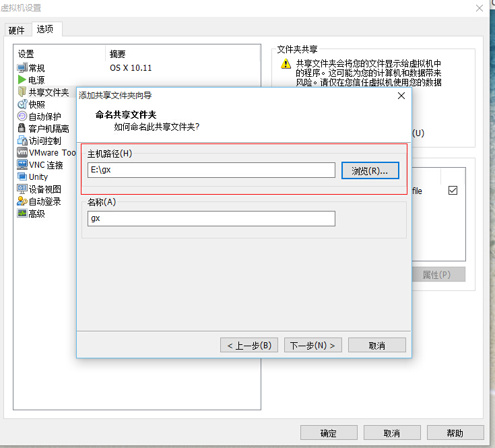
Task: Click the 自动保护 AutoProtect icon
Action: (x=22, y=116)
